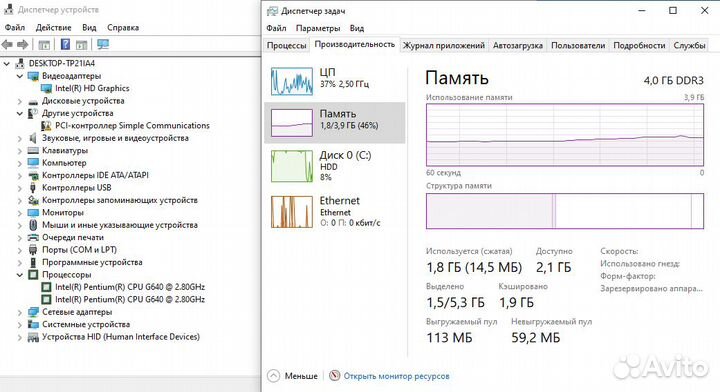Select the Диск 0 (C:) graph thumbnail

click(292, 166)
